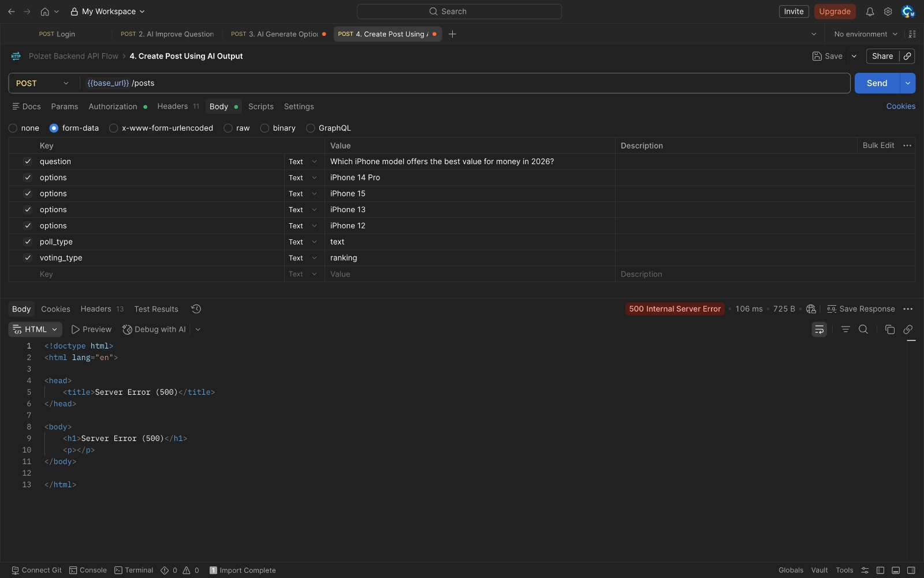Open the No environment selector
The height and width of the screenshot is (578, 924).
tap(866, 34)
